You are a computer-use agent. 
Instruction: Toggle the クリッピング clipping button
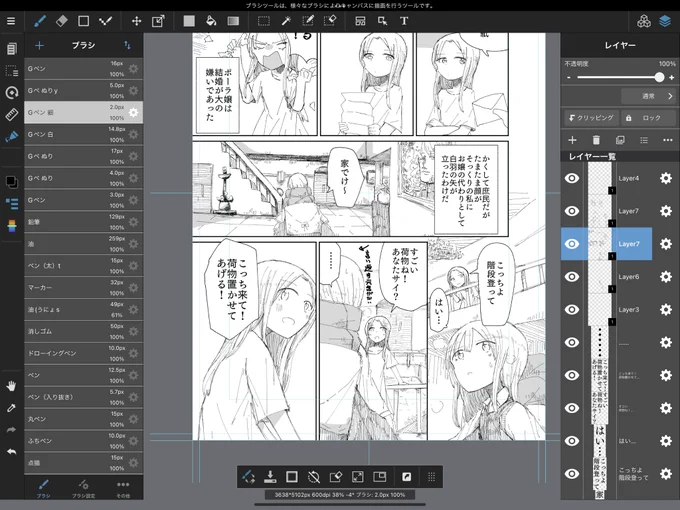point(591,118)
